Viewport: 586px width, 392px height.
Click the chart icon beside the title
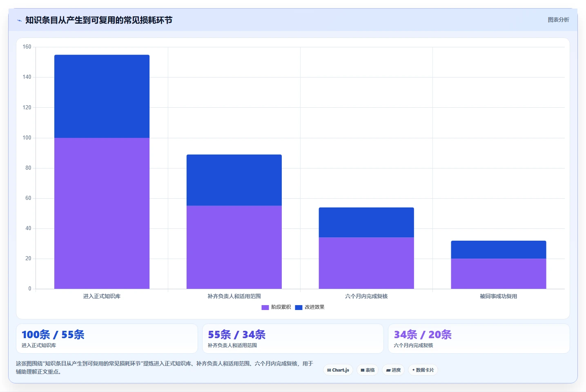click(19, 20)
